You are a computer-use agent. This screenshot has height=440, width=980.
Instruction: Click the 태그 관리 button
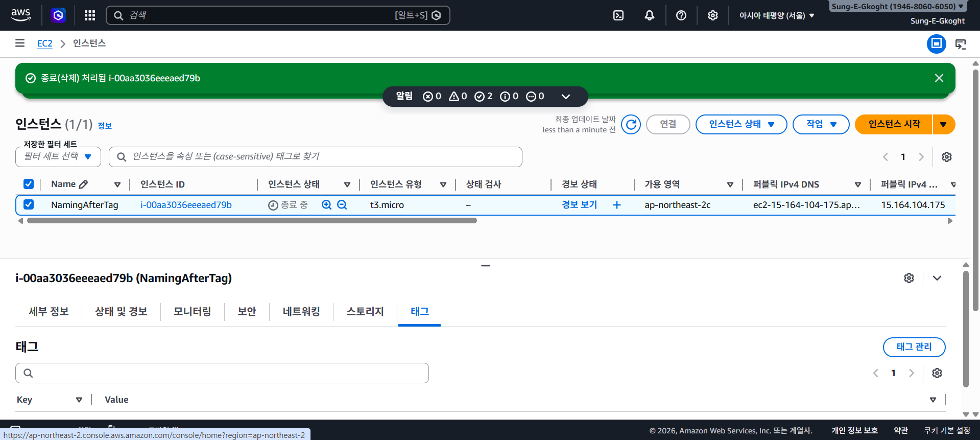pos(914,347)
